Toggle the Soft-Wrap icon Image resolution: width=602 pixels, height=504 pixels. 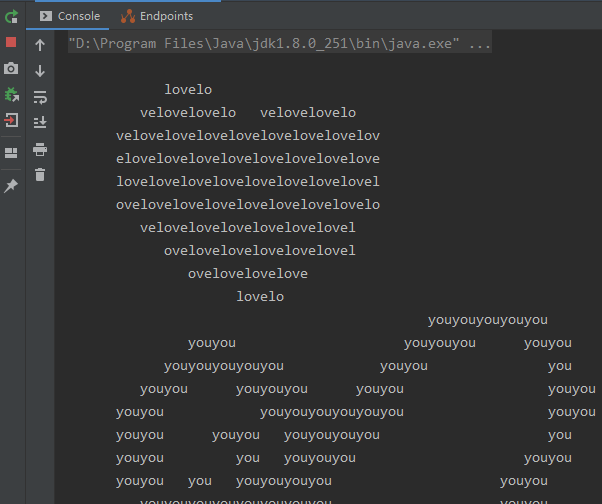pos(40,97)
